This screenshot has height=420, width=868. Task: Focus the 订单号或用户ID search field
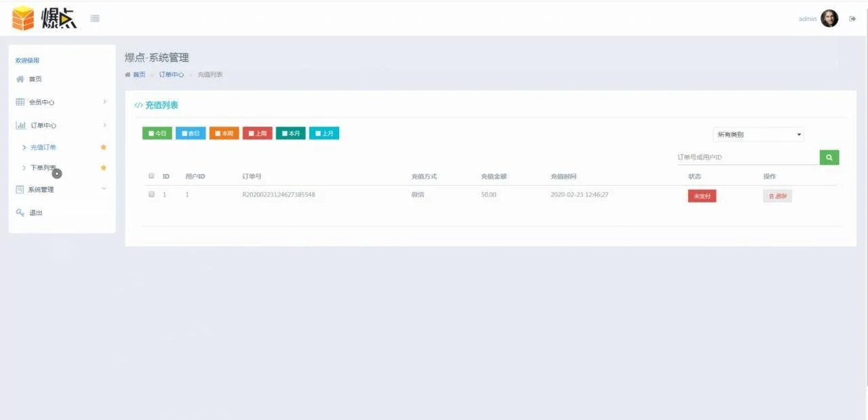coord(747,157)
